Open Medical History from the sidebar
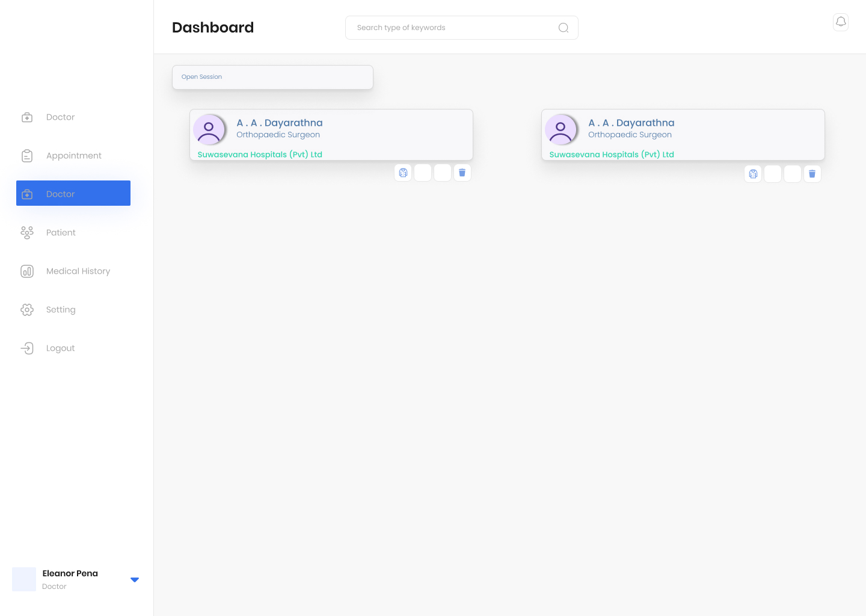This screenshot has width=866, height=616. [x=78, y=271]
